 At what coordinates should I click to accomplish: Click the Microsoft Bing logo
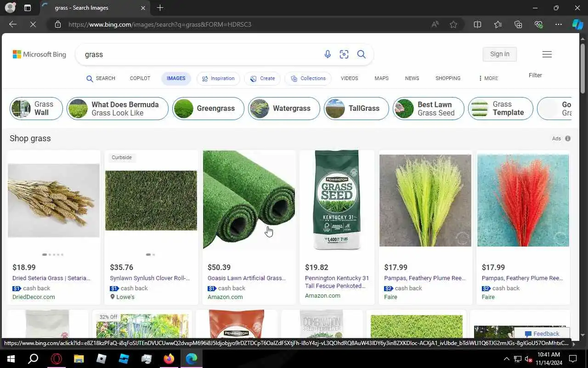(x=40, y=54)
